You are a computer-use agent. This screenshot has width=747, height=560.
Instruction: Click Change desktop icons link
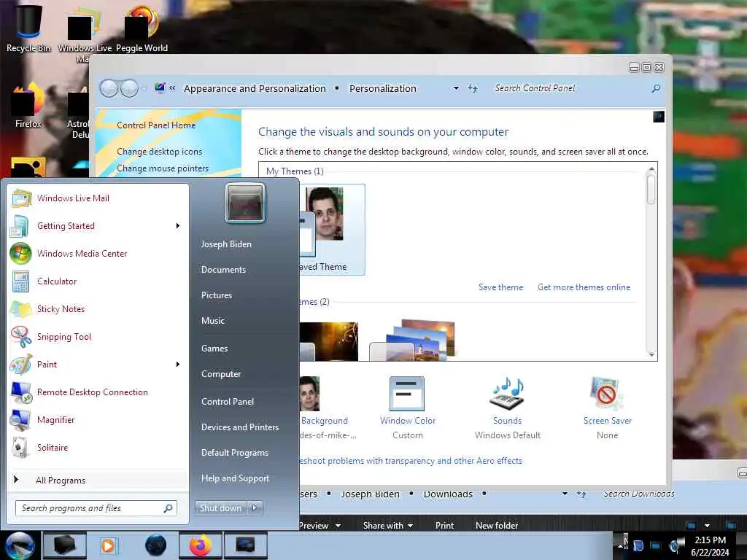point(160,152)
